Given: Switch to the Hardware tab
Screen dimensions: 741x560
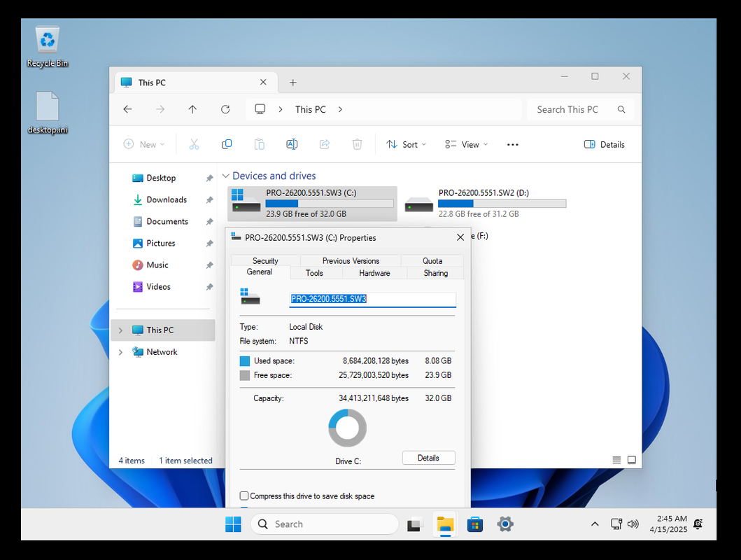Looking at the screenshot, I should pos(374,273).
